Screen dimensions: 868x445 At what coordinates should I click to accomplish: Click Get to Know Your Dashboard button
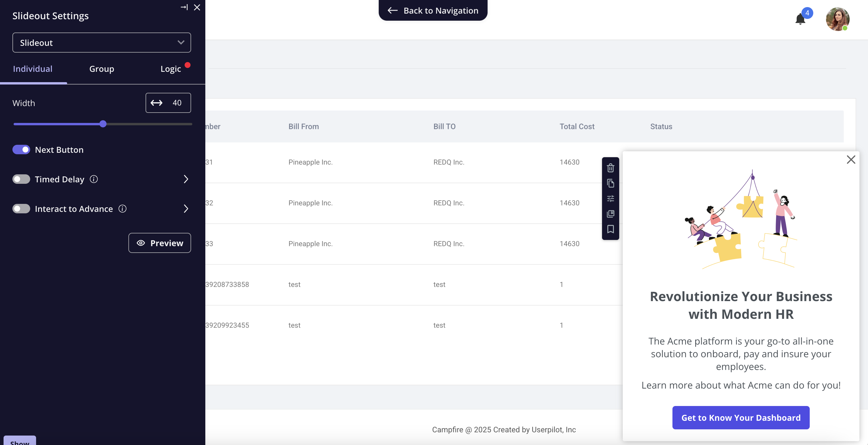tap(740, 418)
